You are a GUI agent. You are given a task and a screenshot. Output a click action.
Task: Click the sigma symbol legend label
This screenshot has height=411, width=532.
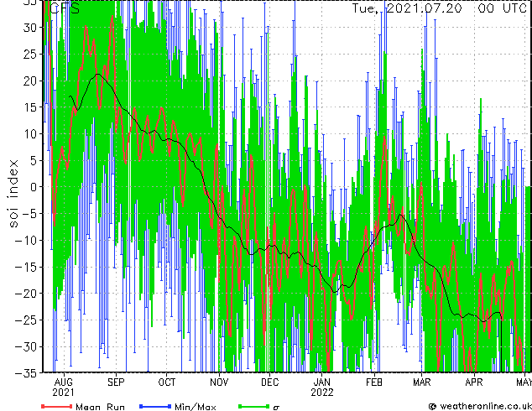pos(276,408)
